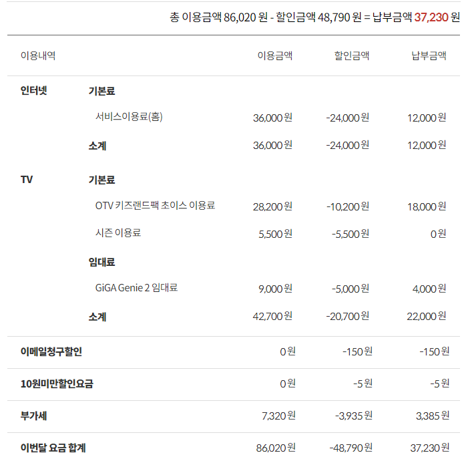Click the 임대료 section heading
This screenshot has width=476, height=459.
click(x=101, y=262)
